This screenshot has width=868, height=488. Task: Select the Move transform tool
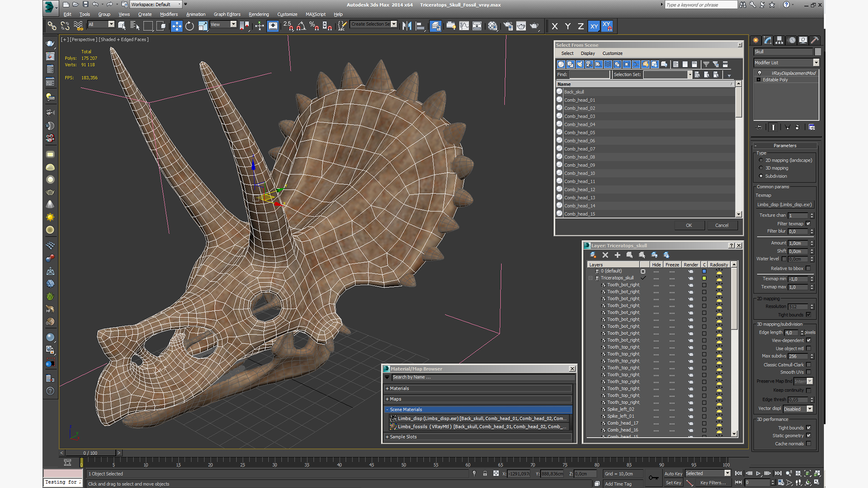click(x=176, y=26)
